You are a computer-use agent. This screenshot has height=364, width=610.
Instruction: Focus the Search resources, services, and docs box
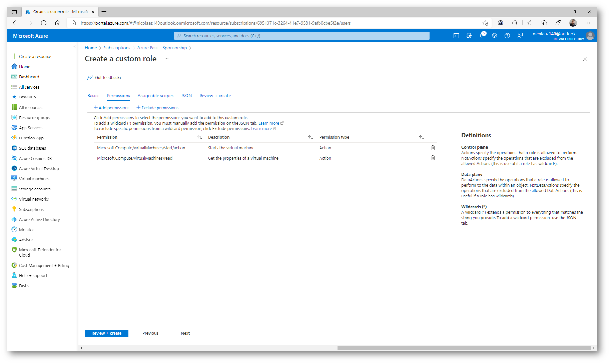coord(302,36)
